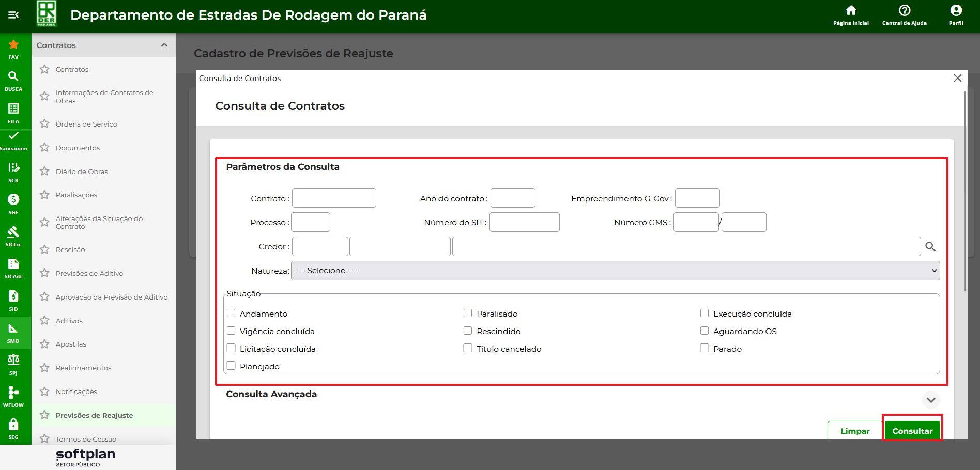Click the Ano do contrato input field

click(x=512, y=198)
